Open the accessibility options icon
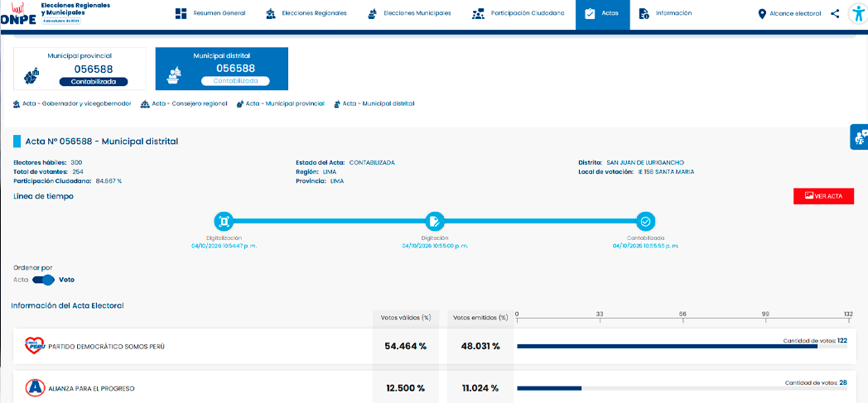 pos(857,14)
